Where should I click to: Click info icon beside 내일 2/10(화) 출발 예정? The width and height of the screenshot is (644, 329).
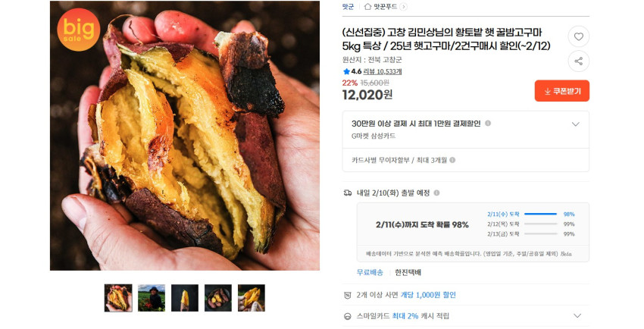[x=436, y=193]
